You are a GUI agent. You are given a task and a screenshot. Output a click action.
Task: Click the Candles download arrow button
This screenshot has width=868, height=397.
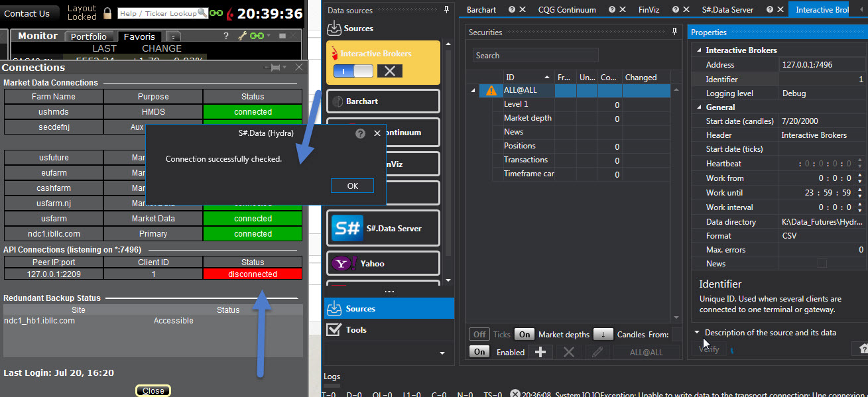click(x=603, y=335)
